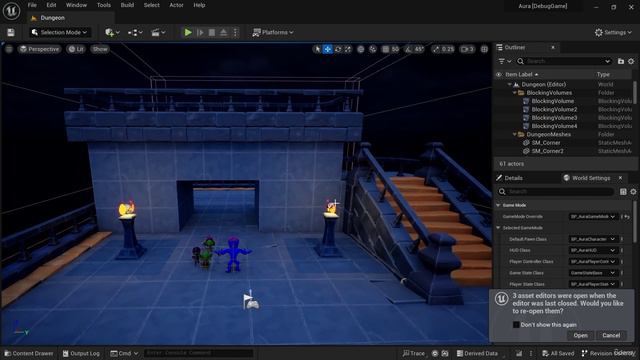Open the Content Drawer
Viewport: 640px width, 360px height.
[29, 353]
